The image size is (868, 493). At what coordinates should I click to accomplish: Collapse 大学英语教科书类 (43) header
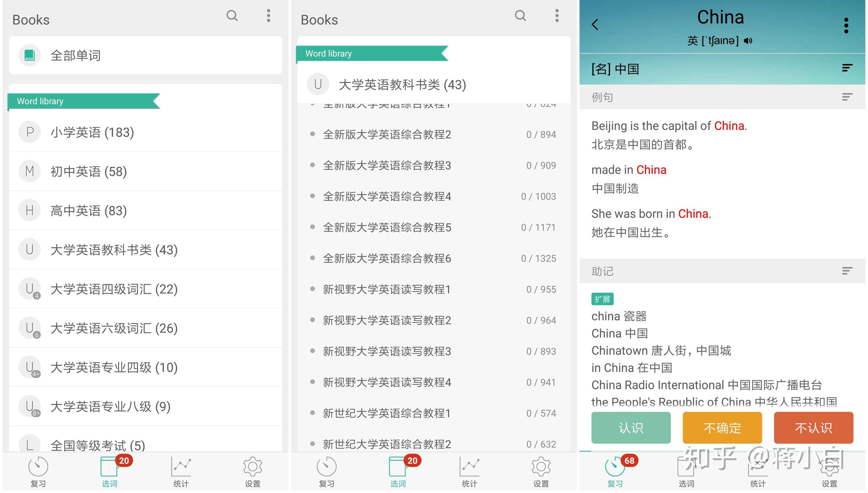(x=402, y=85)
